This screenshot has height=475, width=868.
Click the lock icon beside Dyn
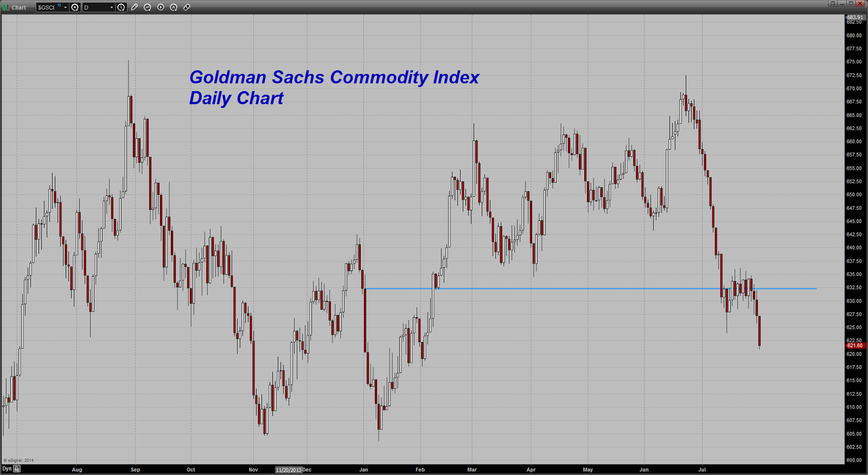(x=17, y=468)
